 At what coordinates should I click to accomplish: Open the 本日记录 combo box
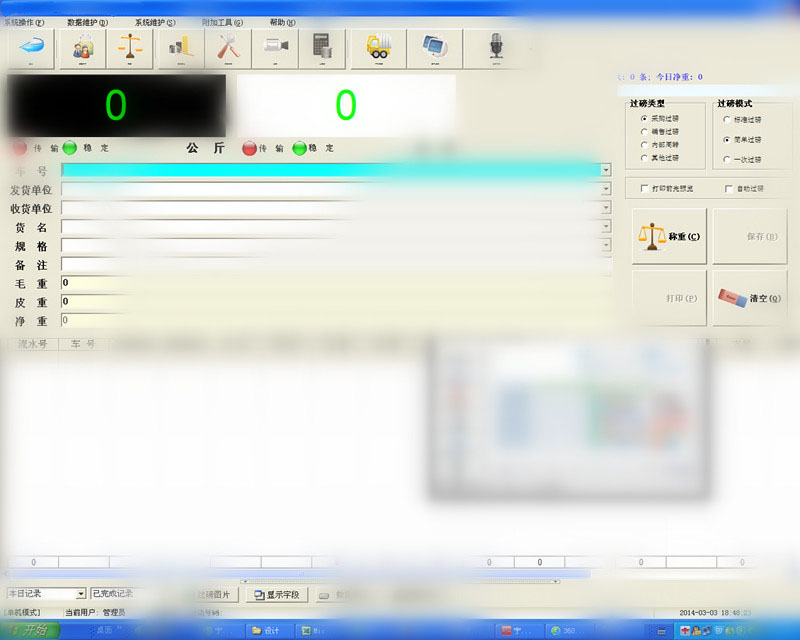click(80, 594)
